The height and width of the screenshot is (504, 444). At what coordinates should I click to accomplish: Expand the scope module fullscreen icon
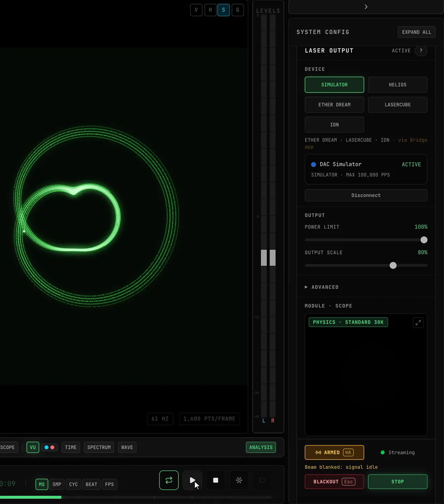pyautogui.click(x=418, y=322)
